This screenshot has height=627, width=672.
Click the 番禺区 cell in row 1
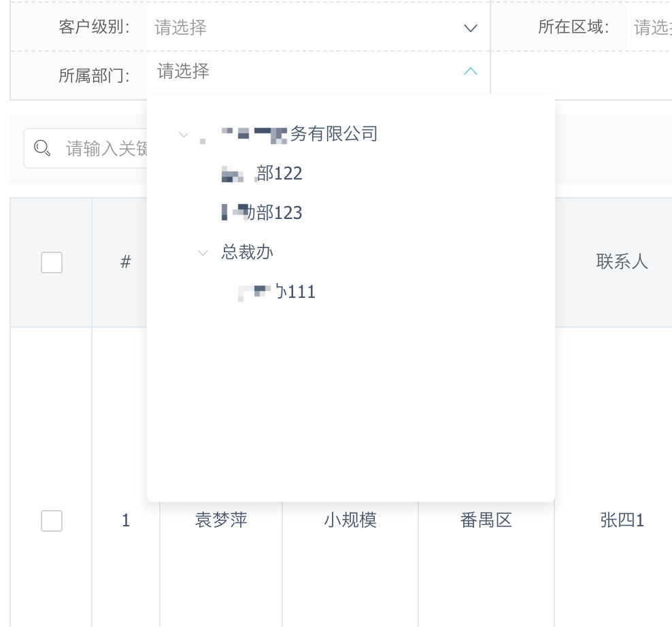click(x=486, y=521)
